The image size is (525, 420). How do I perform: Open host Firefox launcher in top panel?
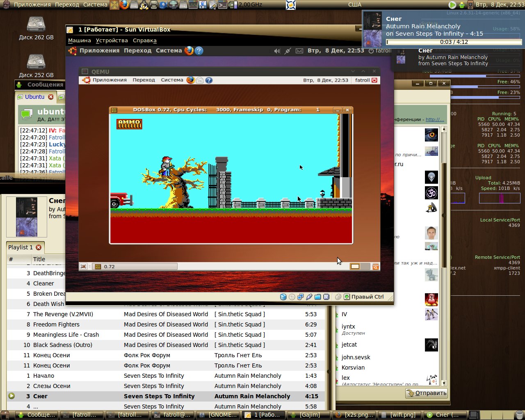[x=124, y=5]
